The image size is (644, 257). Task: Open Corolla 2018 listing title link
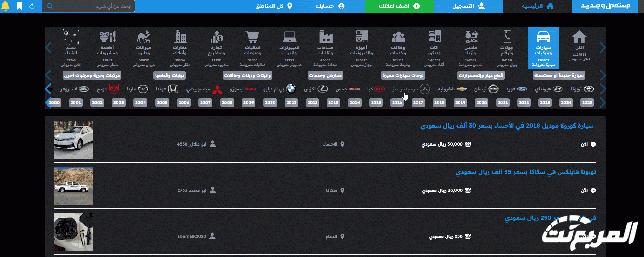508,126
